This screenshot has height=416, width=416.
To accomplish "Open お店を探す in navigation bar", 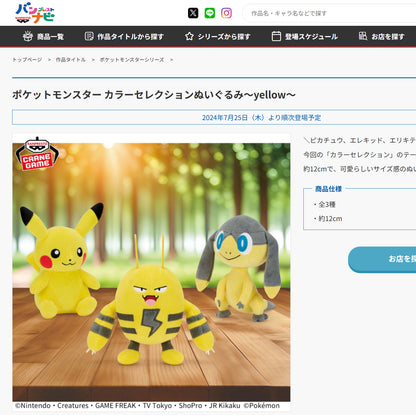I will (382, 36).
